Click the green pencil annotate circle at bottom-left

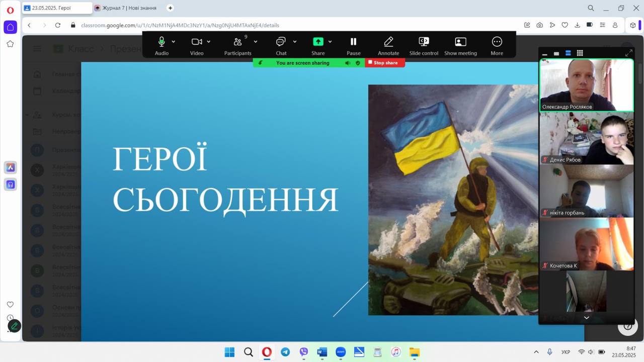[x=15, y=326]
